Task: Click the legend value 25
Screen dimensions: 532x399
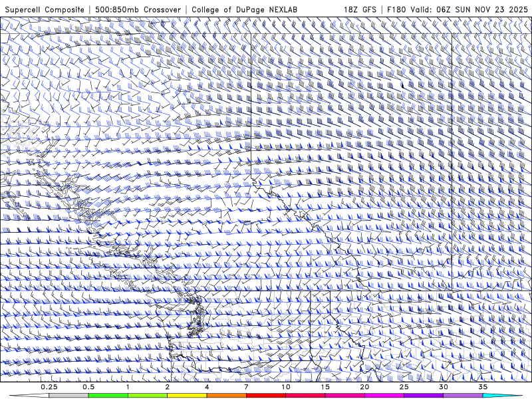Action: 404,387
